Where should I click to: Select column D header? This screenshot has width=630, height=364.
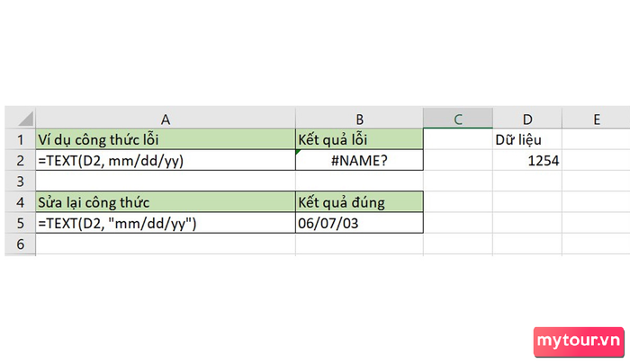point(527,119)
